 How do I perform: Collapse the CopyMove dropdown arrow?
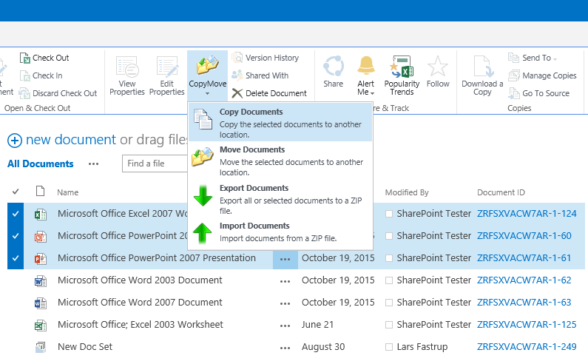(x=207, y=93)
